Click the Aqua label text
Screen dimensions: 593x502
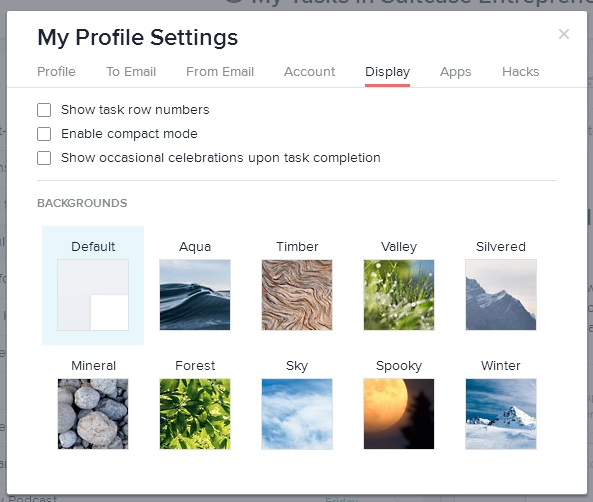click(195, 247)
